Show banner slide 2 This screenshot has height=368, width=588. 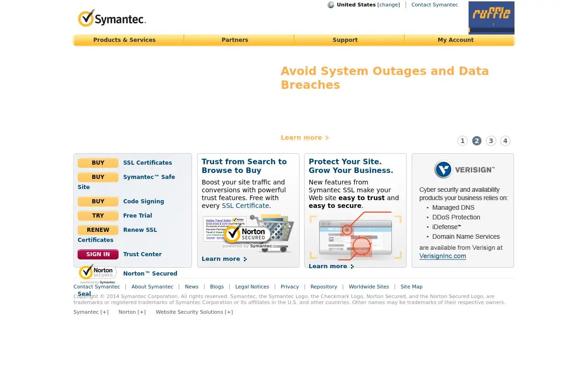[477, 141]
